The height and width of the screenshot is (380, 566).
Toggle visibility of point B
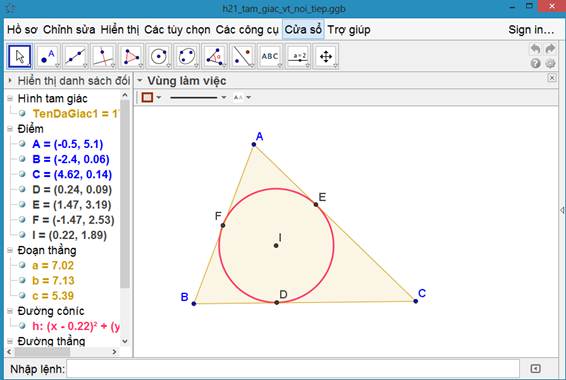22,159
